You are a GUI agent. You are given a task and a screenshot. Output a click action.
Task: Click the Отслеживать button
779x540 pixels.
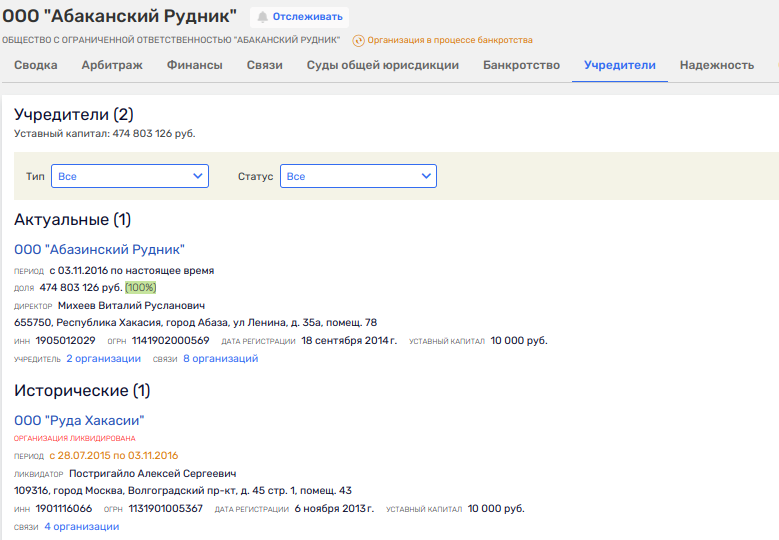(x=299, y=17)
